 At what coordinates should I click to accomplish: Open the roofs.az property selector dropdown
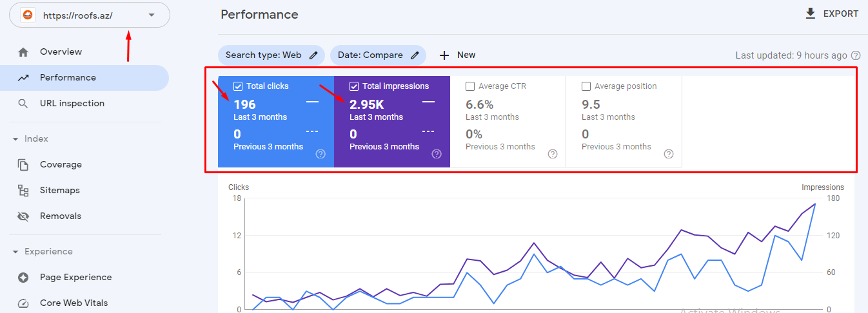click(x=152, y=15)
